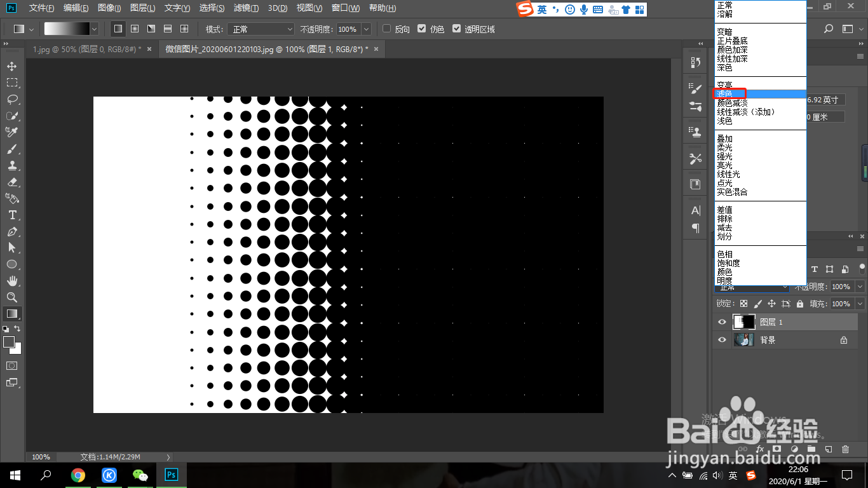Lock all for layer icon

(x=799, y=304)
